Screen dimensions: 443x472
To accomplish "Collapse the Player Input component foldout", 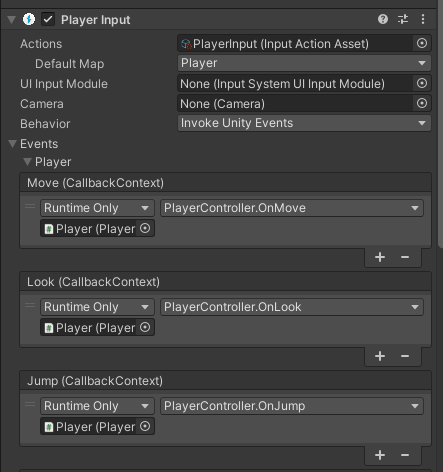I will [x=12, y=19].
